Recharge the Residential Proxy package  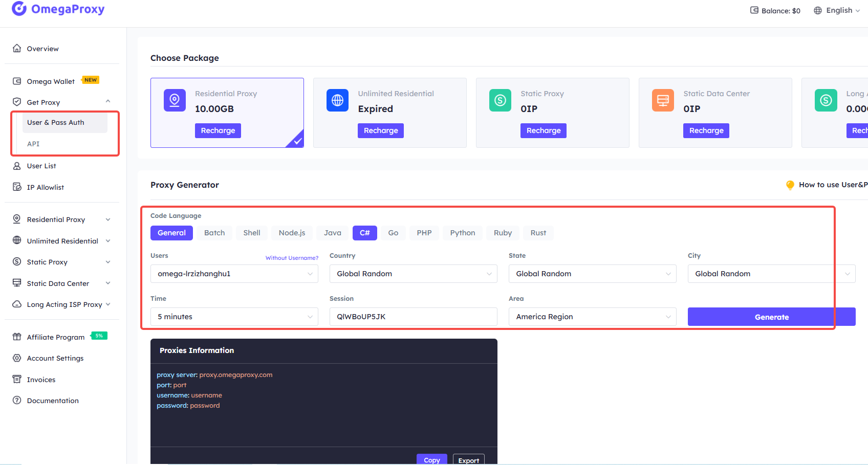tap(218, 130)
